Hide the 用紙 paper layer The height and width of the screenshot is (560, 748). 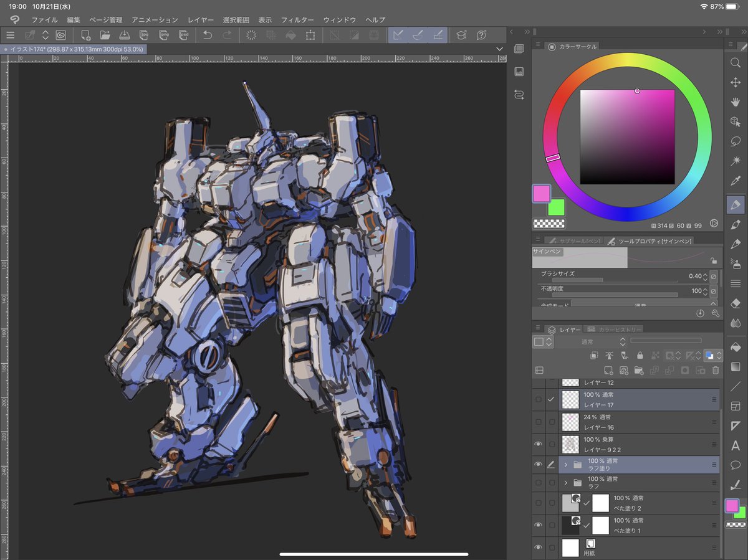pyautogui.click(x=538, y=548)
